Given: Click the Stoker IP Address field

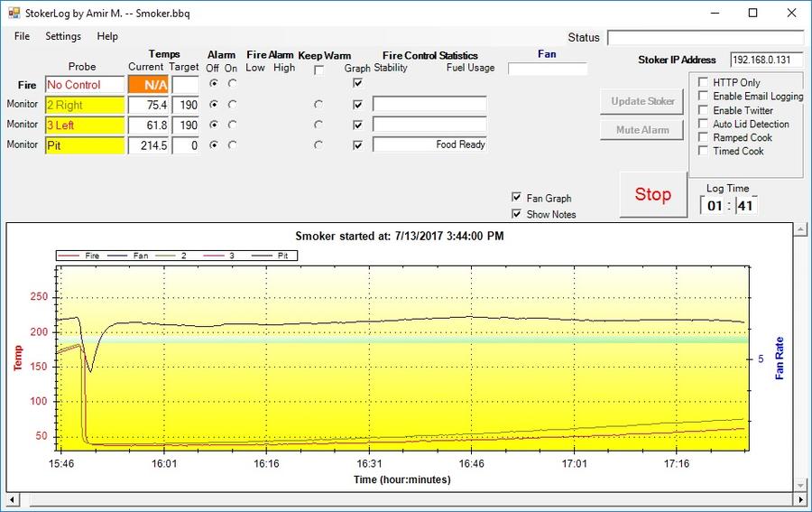Looking at the screenshot, I should coord(766,60).
